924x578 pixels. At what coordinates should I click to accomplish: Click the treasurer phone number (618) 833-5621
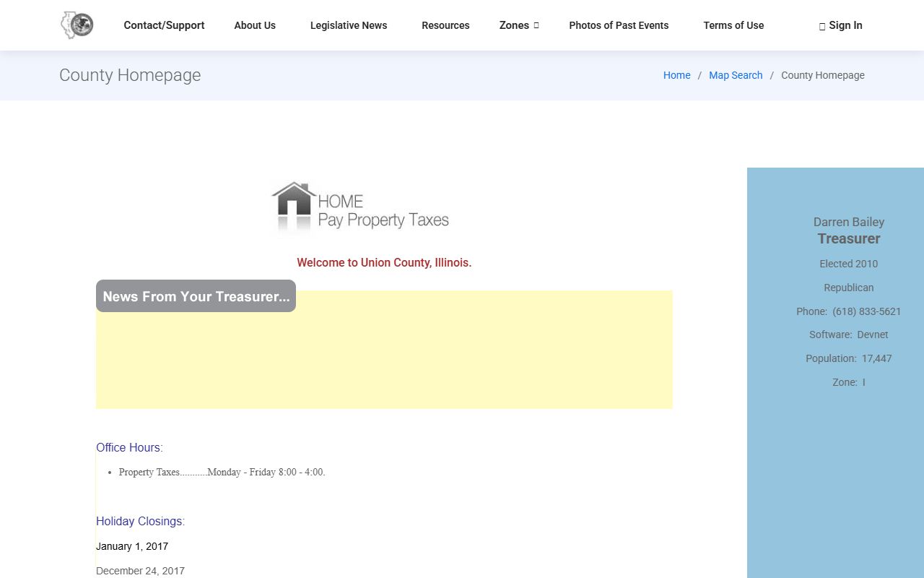click(866, 311)
